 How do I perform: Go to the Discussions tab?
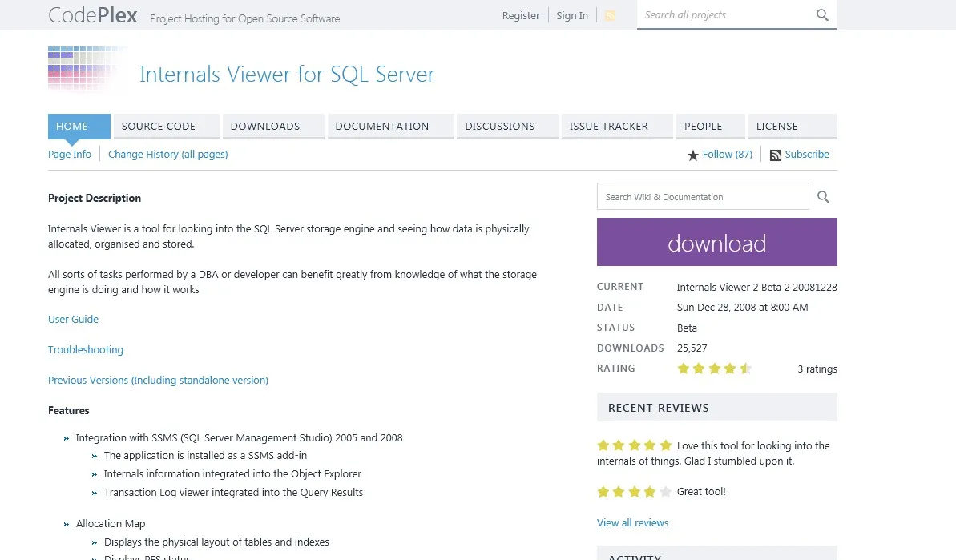pos(506,127)
